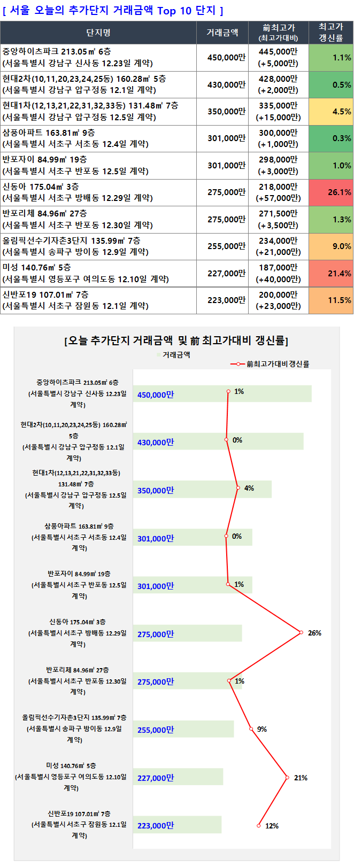Click '현대1차(12,13,21,22,31,32,33동)' name cell in table
Viewport: 354px width, 868px height.
point(98,112)
